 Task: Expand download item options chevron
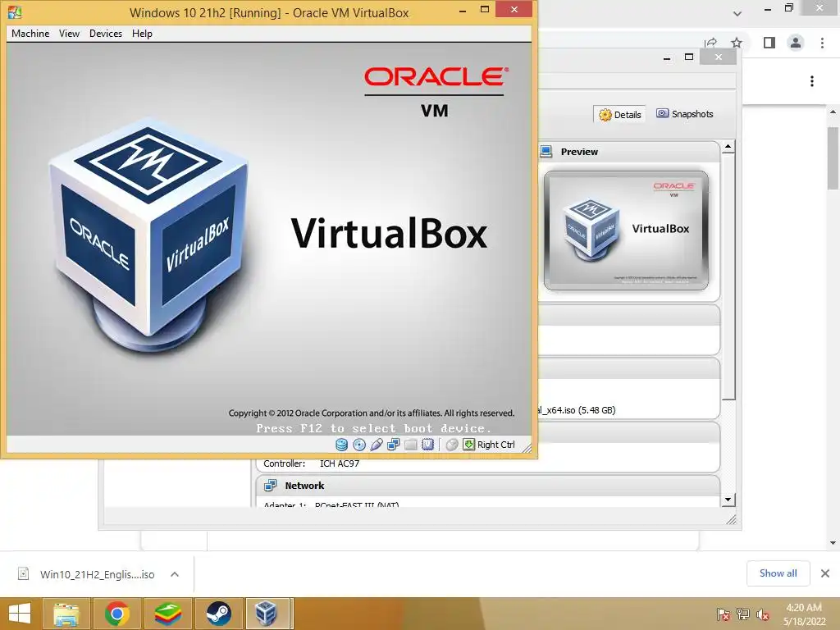(175, 574)
